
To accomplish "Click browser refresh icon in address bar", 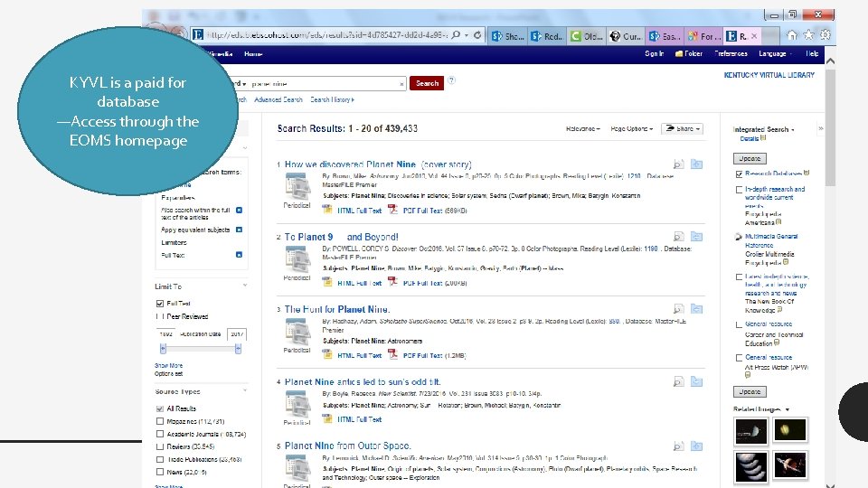I will pos(477,35).
